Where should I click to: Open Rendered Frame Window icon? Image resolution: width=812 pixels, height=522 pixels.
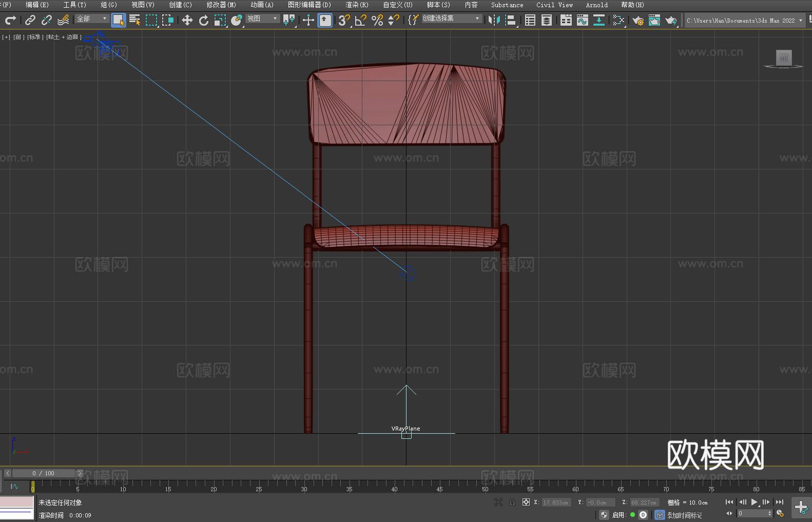[x=654, y=20]
